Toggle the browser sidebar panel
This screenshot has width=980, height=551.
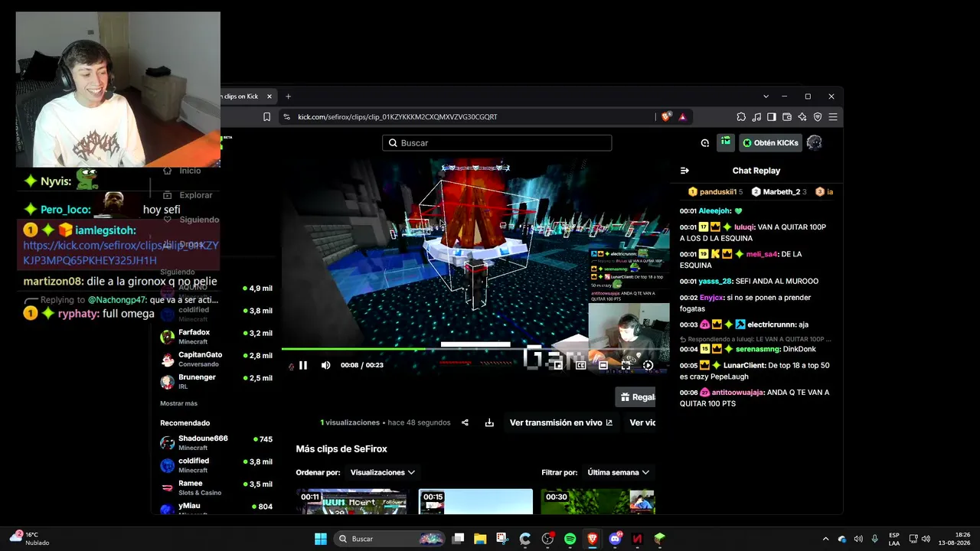(x=772, y=117)
